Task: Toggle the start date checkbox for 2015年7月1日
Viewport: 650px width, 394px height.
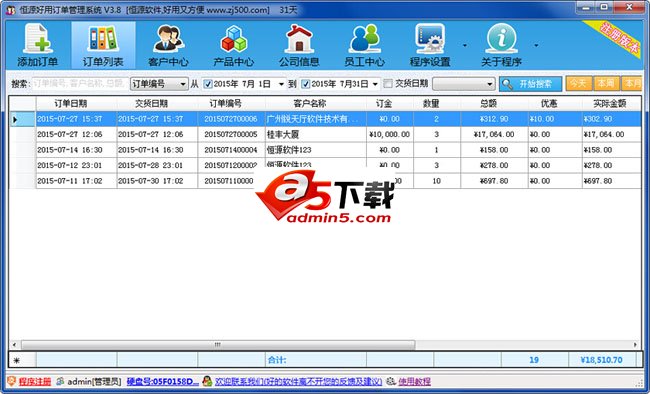Action: (208, 84)
